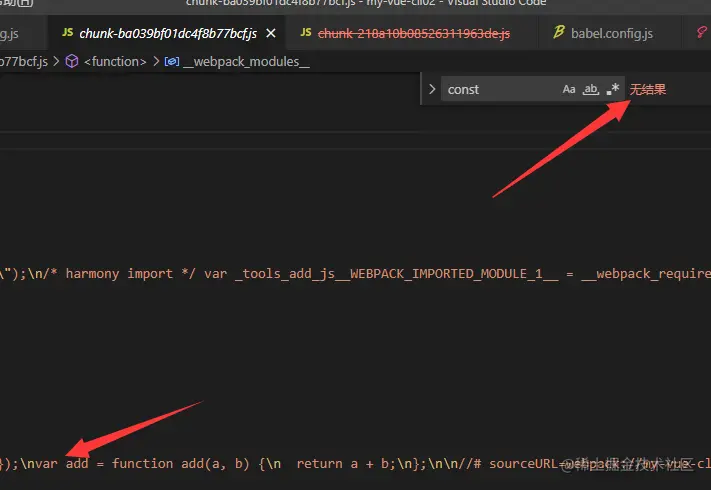Close the chunk-ba039bf01dc4f8b77bcf.js tab

pyautogui.click(x=271, y=33)
